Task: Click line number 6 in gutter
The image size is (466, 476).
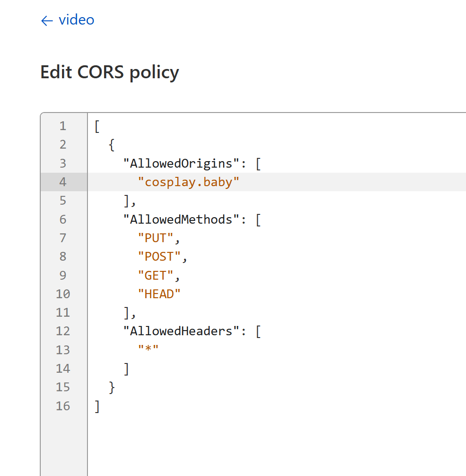Action: (x=63, y=219)
